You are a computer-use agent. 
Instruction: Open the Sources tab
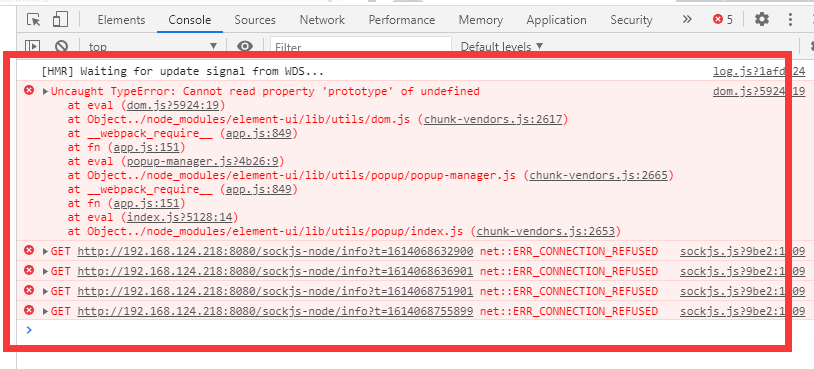[x=255, y=20]
